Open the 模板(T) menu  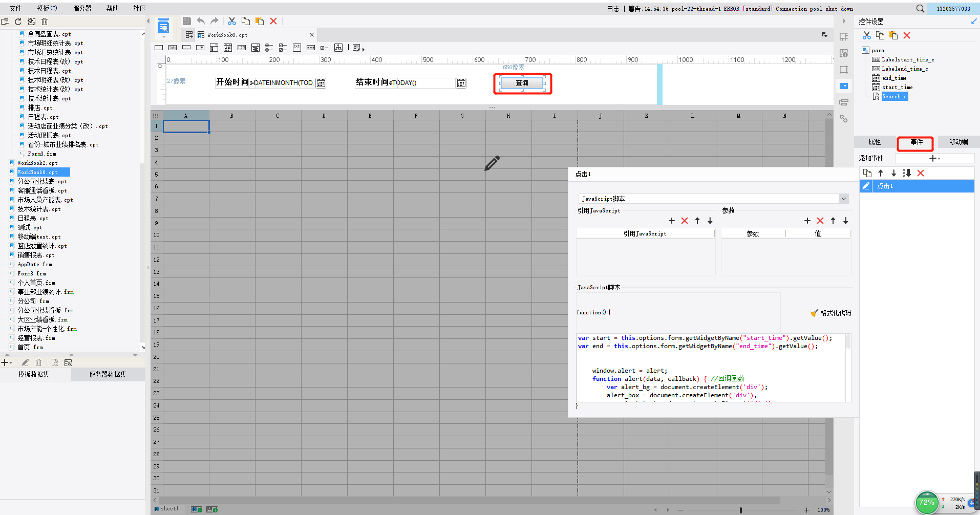pyautogui.click(x=47, y=8)
